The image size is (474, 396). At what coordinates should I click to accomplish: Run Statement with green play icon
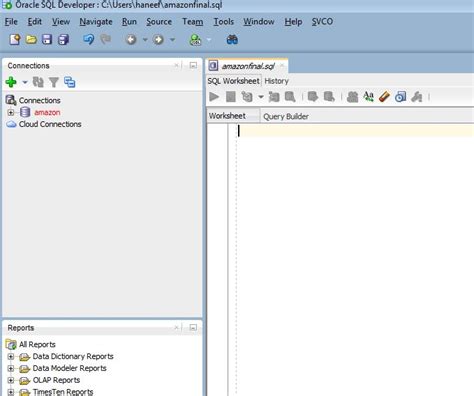214,97
